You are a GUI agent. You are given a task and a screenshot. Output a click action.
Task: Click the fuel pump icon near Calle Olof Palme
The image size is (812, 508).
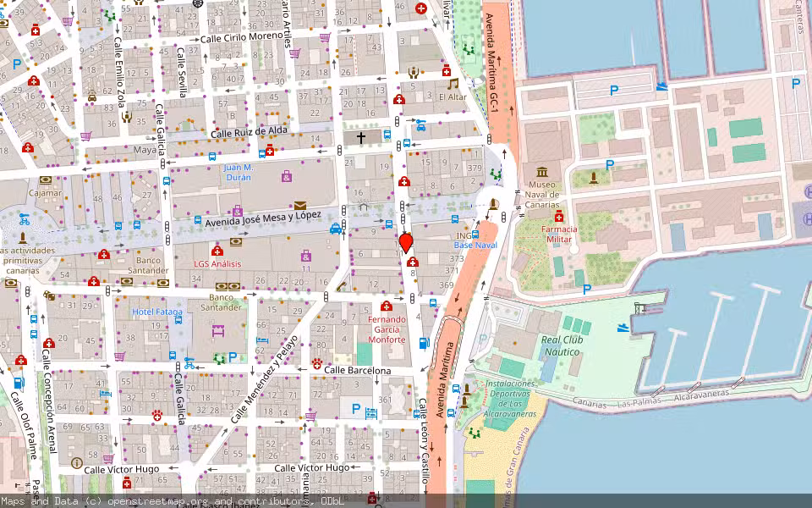pos(19,383)
